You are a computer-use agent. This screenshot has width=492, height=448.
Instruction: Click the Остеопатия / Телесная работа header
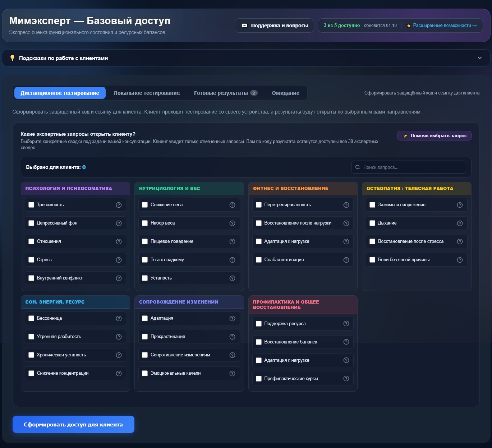tap(417, 188)
